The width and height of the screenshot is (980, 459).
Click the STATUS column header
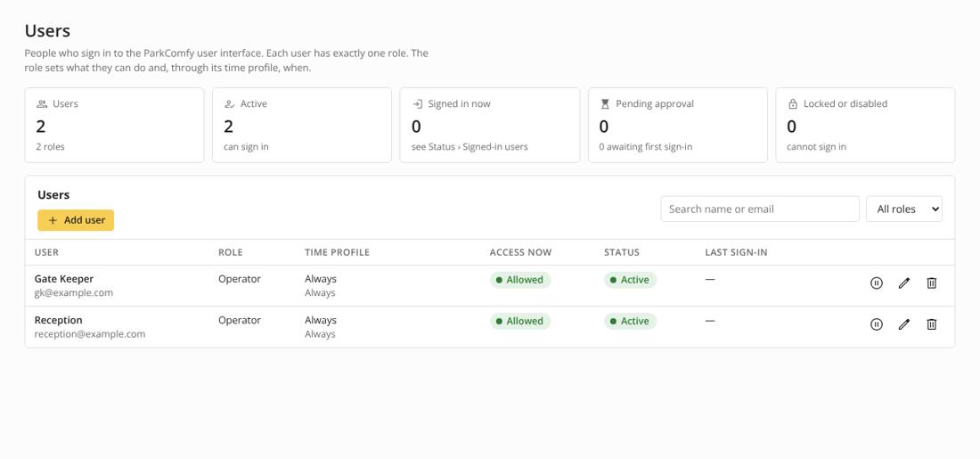tap(622, 252)
